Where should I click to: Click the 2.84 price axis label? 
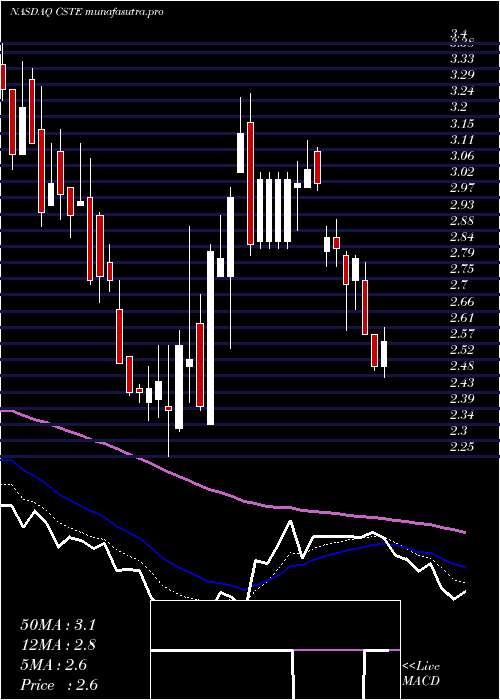462,237
